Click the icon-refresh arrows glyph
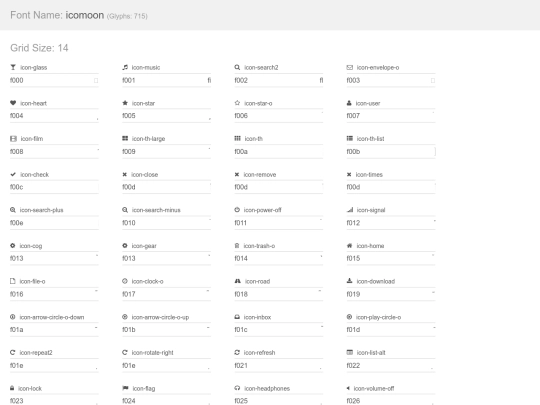 237,352
